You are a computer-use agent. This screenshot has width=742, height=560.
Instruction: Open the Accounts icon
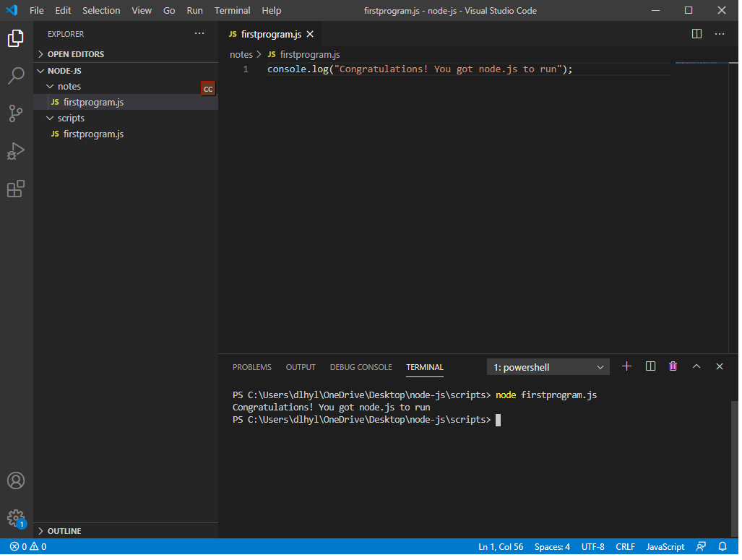[16, 480]
